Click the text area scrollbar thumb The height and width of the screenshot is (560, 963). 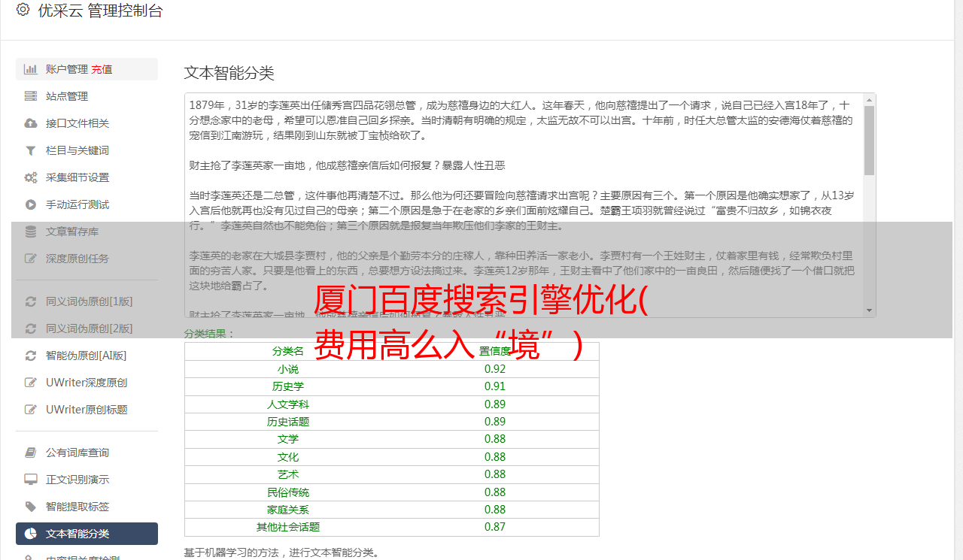(x=870, y=140)
